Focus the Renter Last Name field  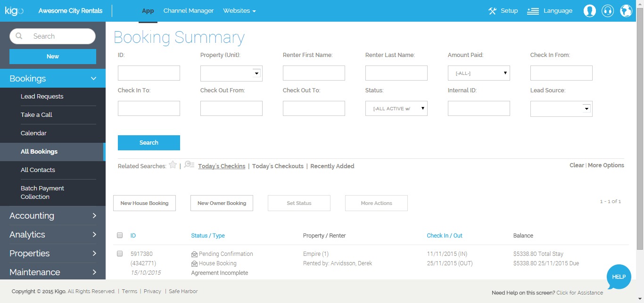click(x=396, y=73)
